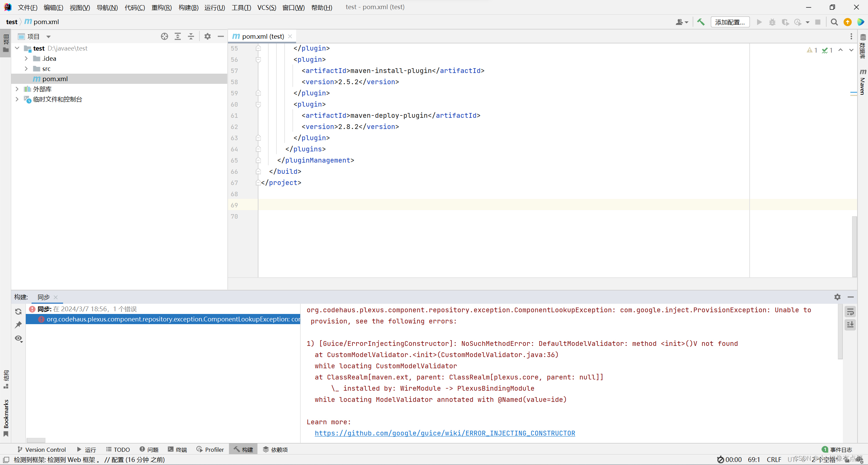This screenshot has width=868, height=465.
Task: Select opened file locate target icon
Action: coord(165,36)
